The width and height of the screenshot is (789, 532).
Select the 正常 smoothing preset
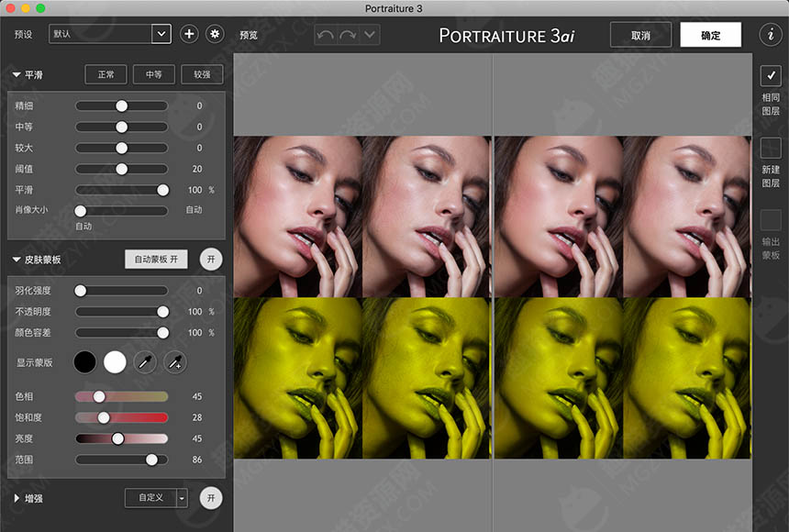tap(106, 74)
